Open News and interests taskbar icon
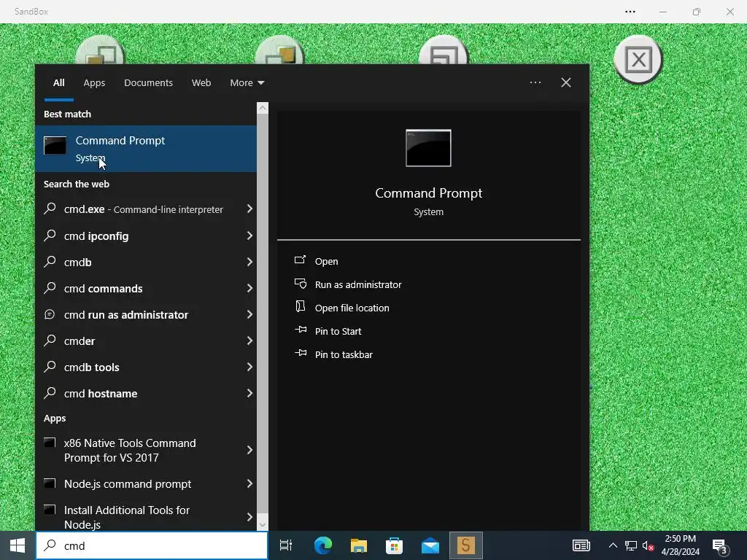The height and width of the screenshot is (560, 747). (x=581, y=545)
